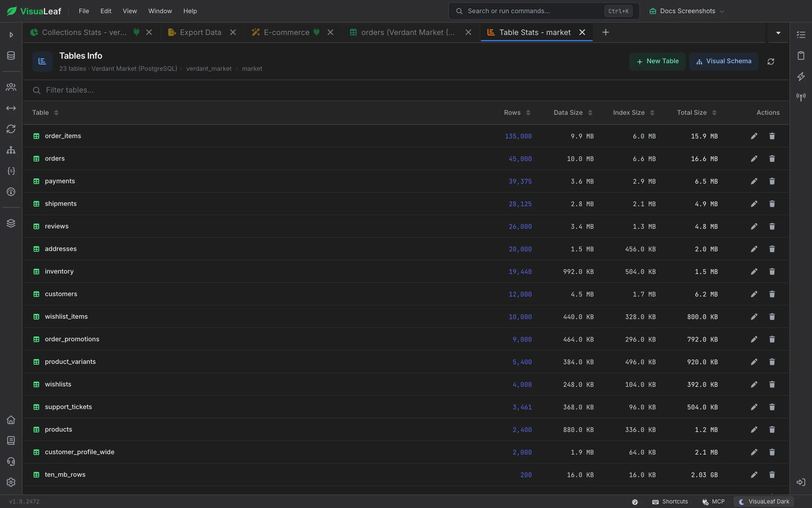812x508 pixels.
Task: Click the broadcast antenna icon
Action: point(801,97)
